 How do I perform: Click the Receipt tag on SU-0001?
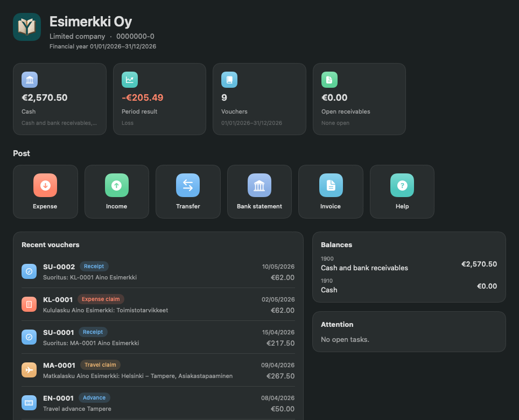[93, 332]
